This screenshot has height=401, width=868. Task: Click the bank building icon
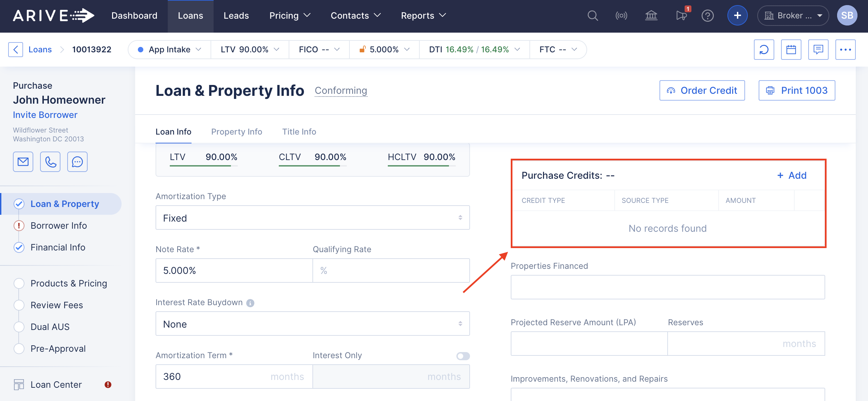[x=651, y=16]
